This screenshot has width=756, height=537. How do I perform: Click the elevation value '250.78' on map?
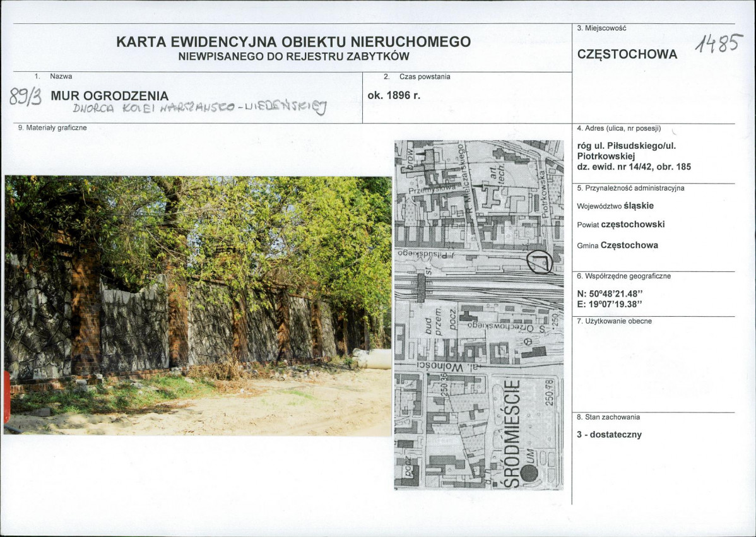pos(550,393)
